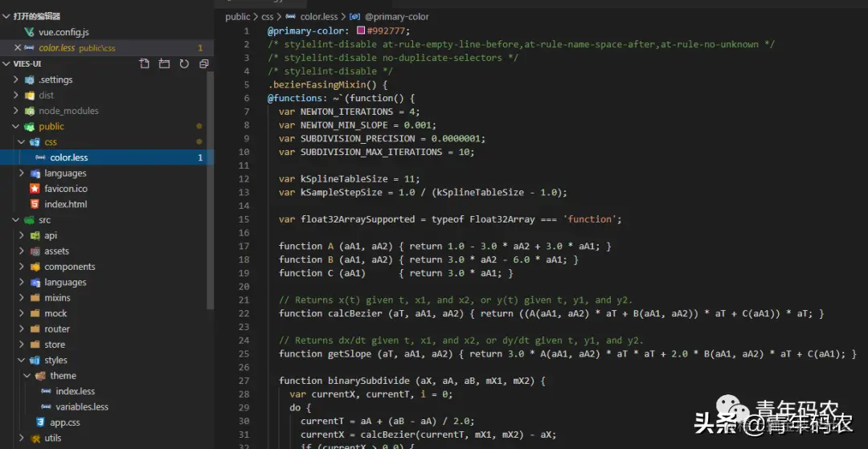Image resolution: width=868 pixels, height=449 pixels.
Task: Expand the languages folder under src
Action: click(x=21, y=282)
